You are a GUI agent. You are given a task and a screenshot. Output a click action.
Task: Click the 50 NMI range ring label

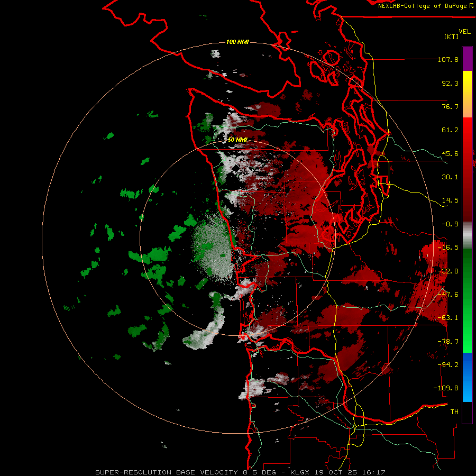click(237, 140)
